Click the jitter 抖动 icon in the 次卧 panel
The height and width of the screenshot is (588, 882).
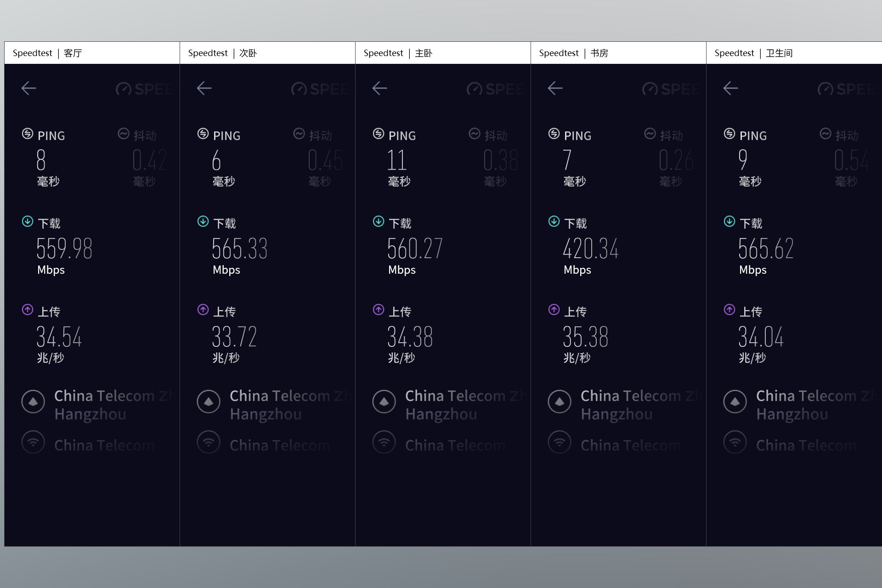click(299, 134)
